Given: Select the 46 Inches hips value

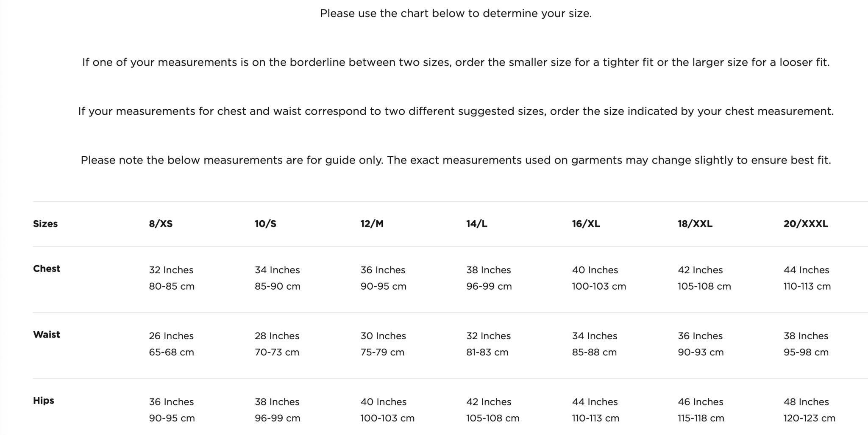Looking at the screenshot, I should tap(700, 402).
